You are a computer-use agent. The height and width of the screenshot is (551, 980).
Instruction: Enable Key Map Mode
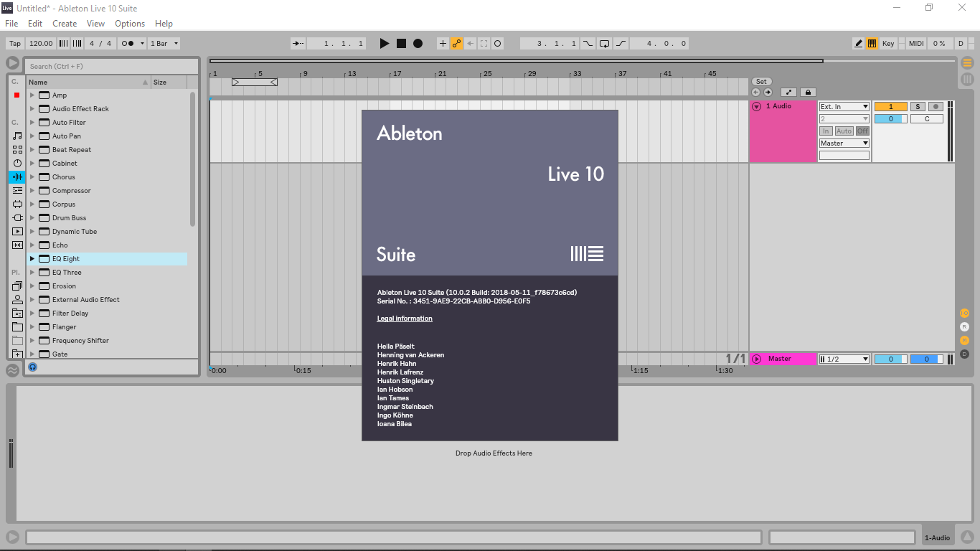(x=888, y=44)
